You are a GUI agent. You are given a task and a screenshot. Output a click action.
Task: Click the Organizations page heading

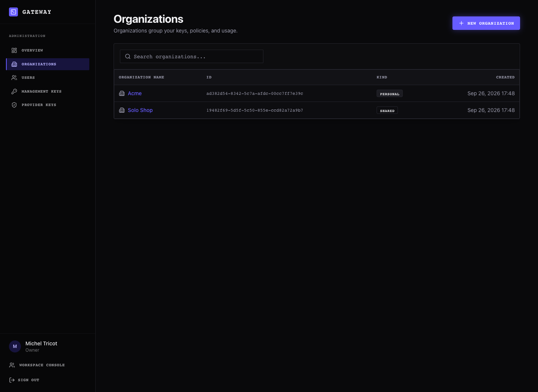148,19
